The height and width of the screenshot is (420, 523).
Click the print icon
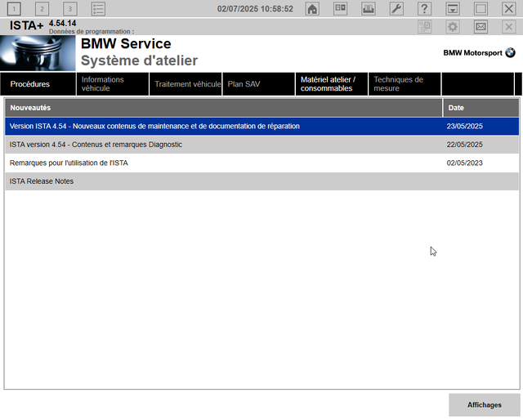tap(369, 9)
